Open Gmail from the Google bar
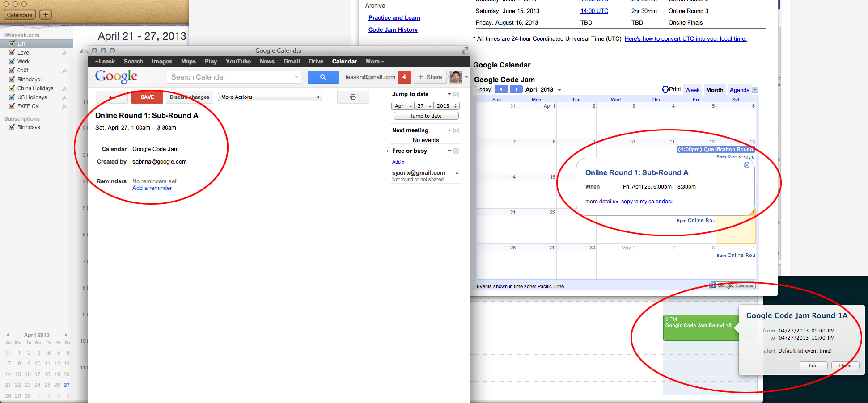 pyautogui.click(x=292, y=62)
